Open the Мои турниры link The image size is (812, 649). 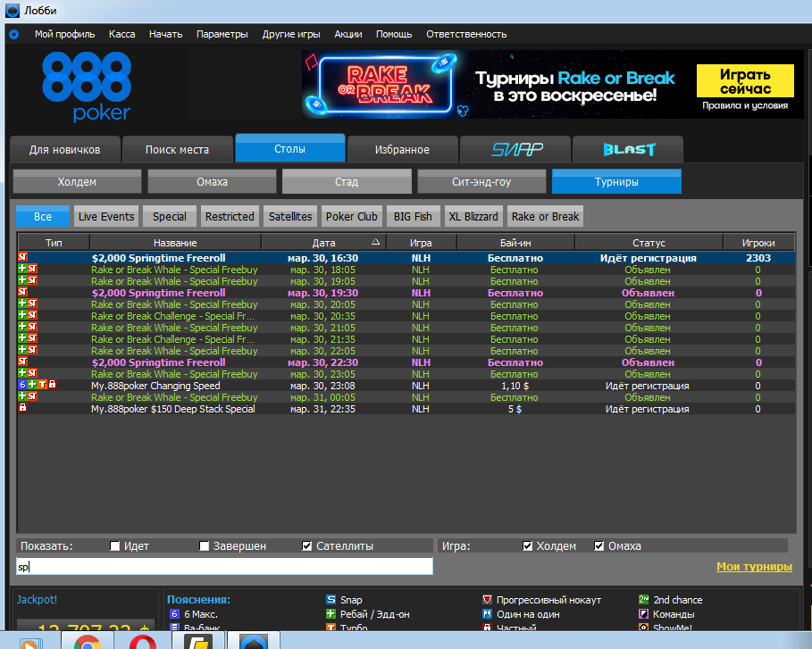pos(755,567)
